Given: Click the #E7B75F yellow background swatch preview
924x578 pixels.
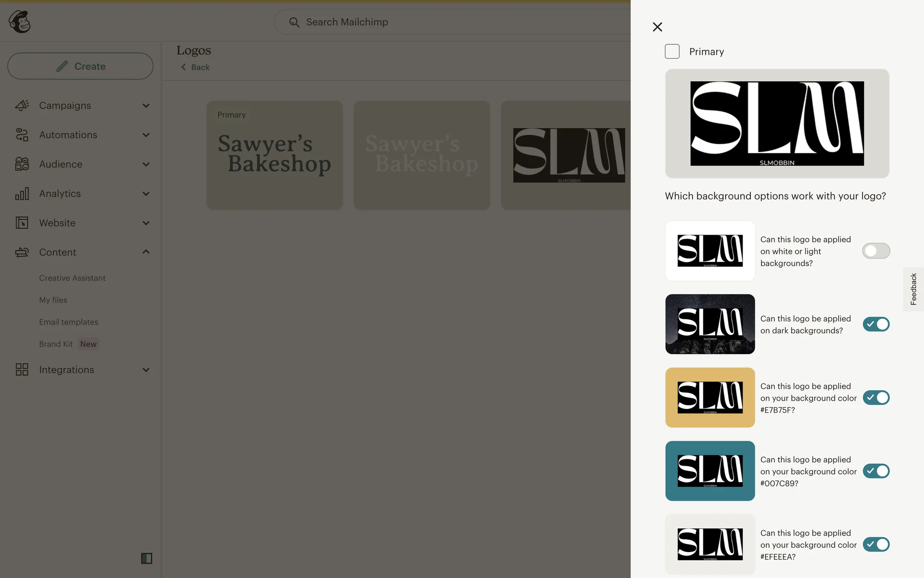Looking at the screenshot, I should [710, 397].
